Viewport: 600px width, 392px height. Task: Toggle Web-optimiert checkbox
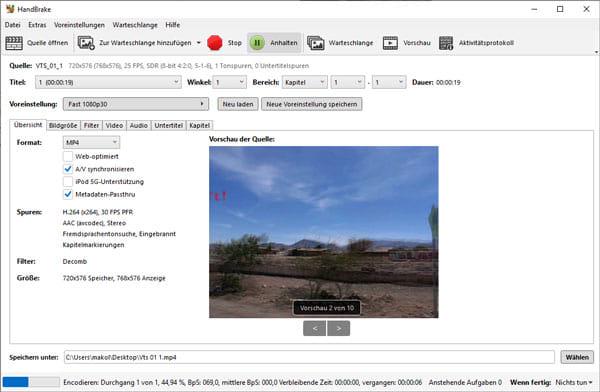click(x=68, y=156)
